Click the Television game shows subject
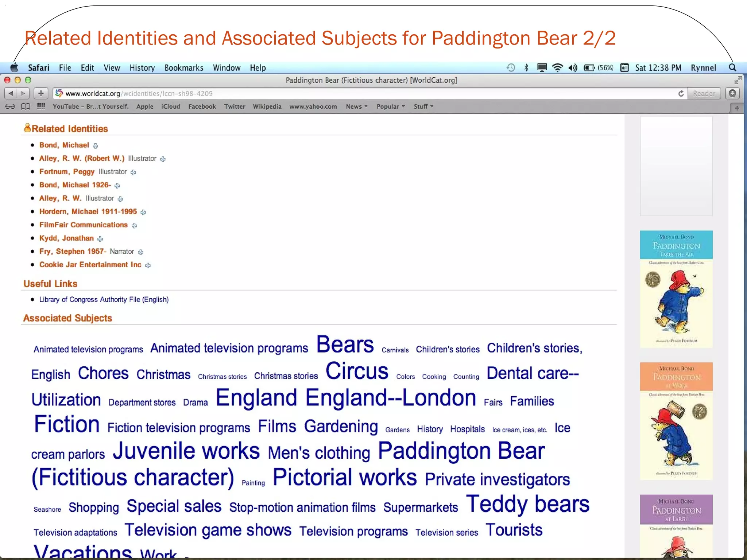The height and width of the screenshot is (560, 747). click(208, 530)
